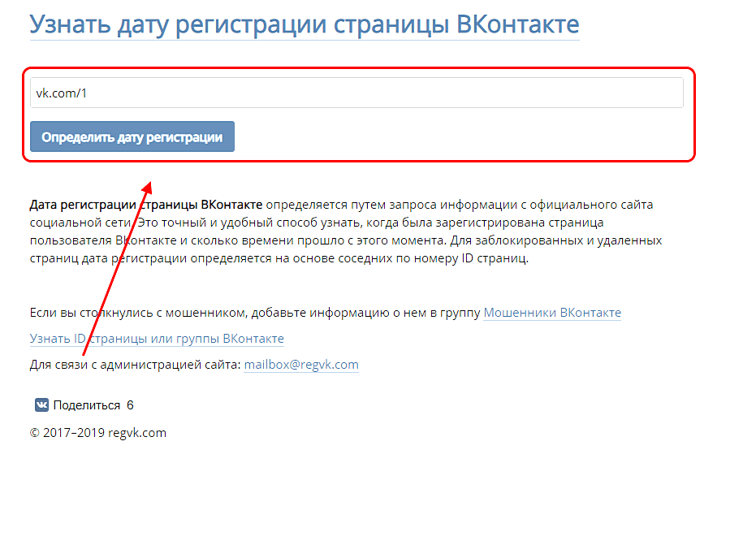Click the sentence starting 'Если вы столкнулись с мошенником'
Screen dimensions: 756x558
255,313
